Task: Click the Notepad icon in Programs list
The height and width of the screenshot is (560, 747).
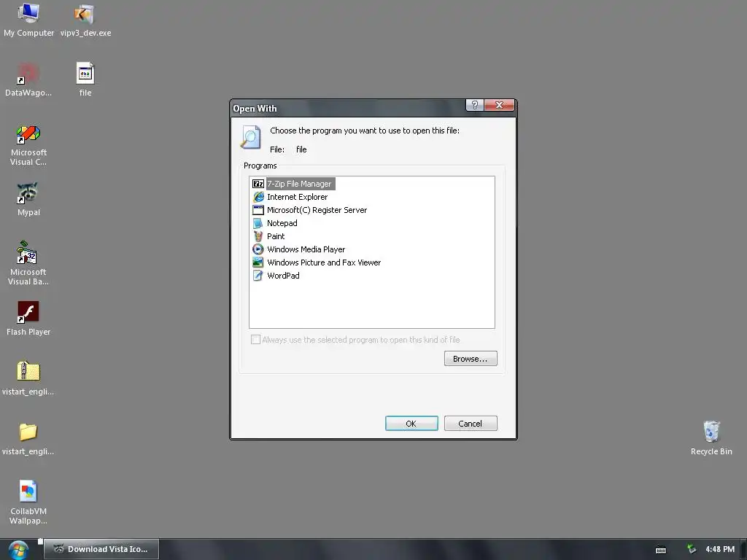Action: pos(258,223)
